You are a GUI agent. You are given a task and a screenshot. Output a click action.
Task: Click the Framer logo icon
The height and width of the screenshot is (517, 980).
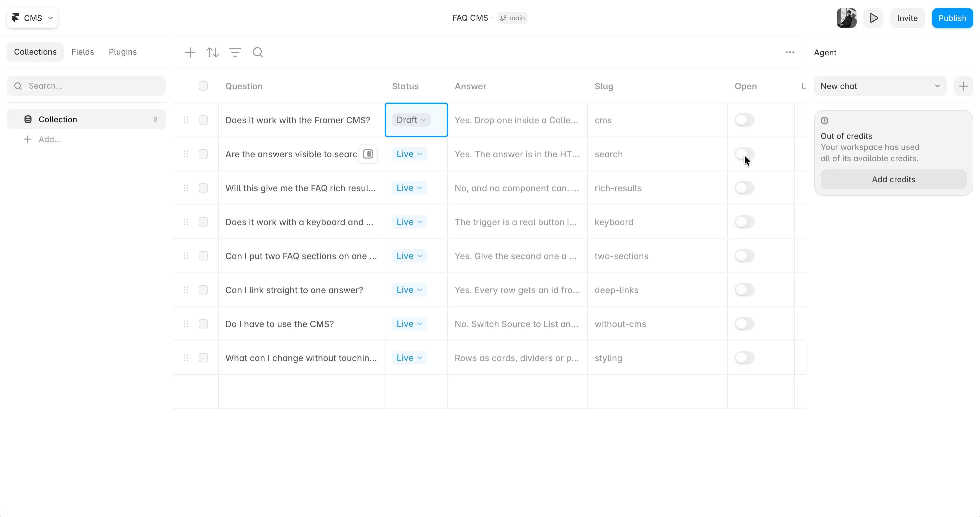pos(16,18)
